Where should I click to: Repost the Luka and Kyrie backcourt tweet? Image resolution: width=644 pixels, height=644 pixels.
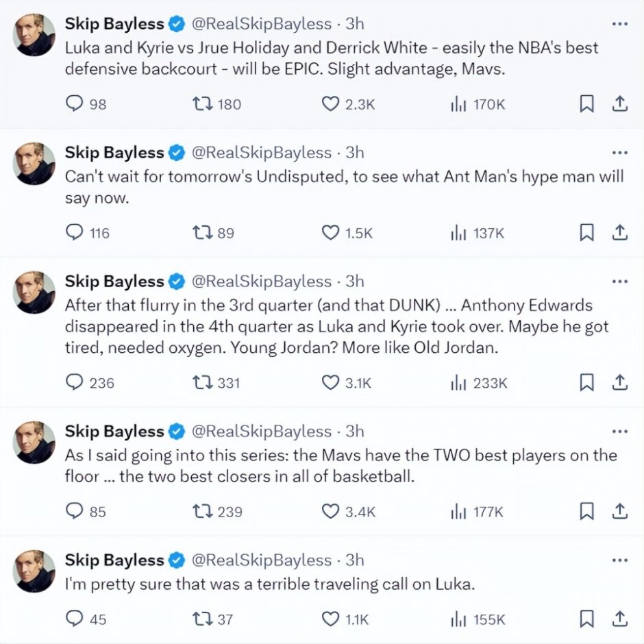pos(203,104)
